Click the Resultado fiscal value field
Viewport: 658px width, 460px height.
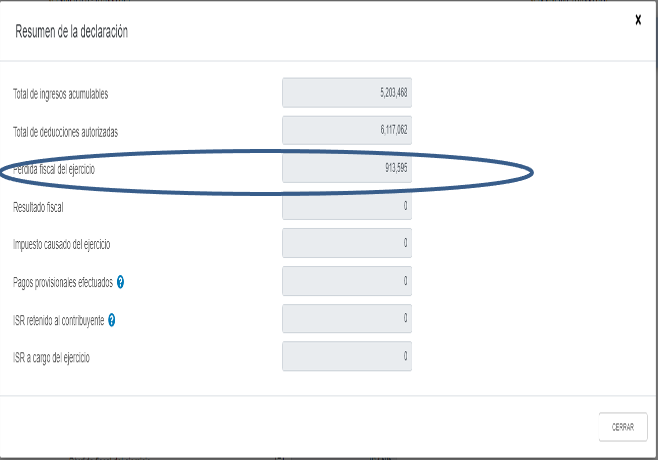pos(347,206)
